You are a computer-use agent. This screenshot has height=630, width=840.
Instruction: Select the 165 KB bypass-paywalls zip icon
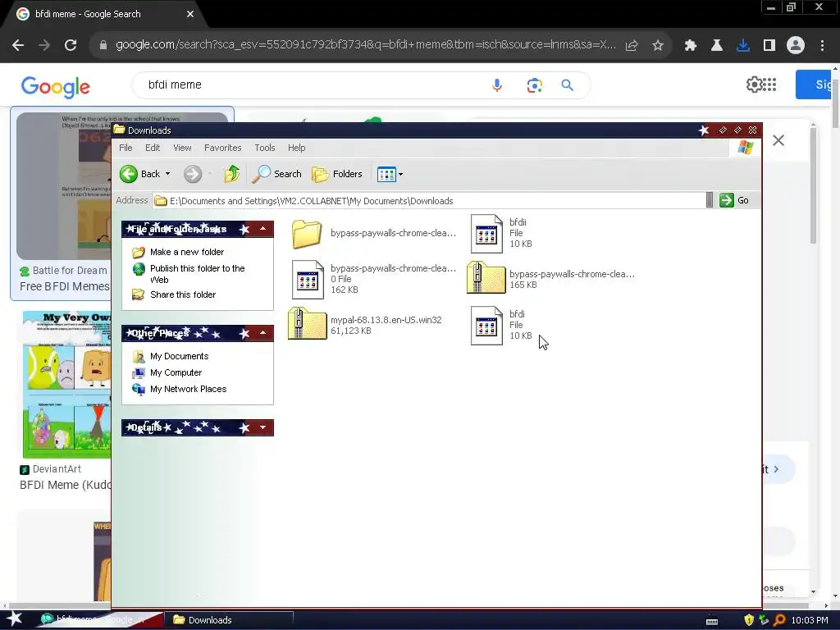(486, 277)
